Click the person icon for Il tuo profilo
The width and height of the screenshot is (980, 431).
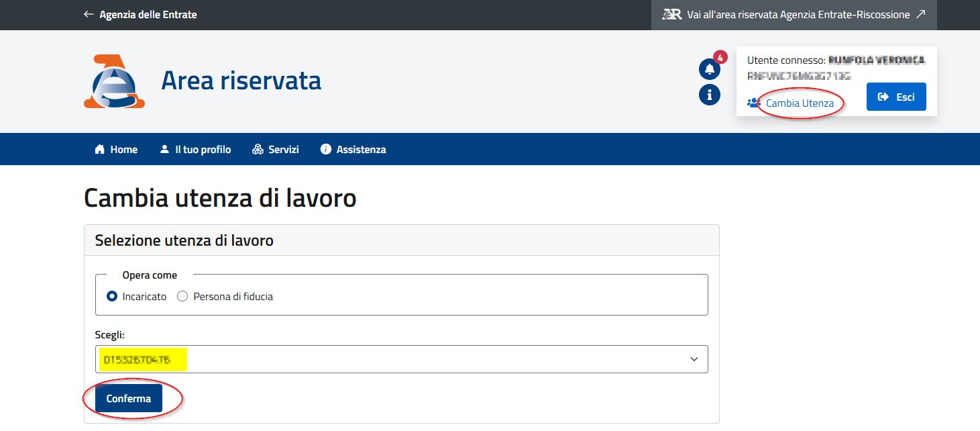point(164,149)
